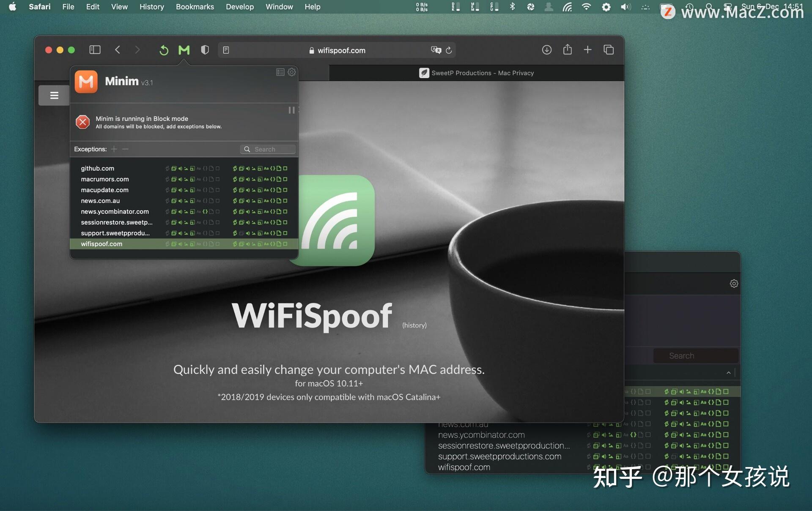Pause Minim with the pause button
The width and height of the screenshot is (812, 511).
[x=291, y=110]
